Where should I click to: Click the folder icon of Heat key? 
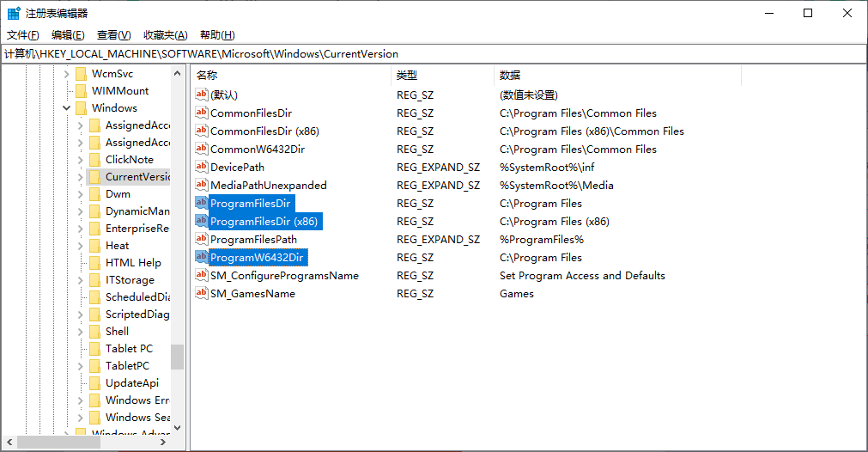pos(94,246)
